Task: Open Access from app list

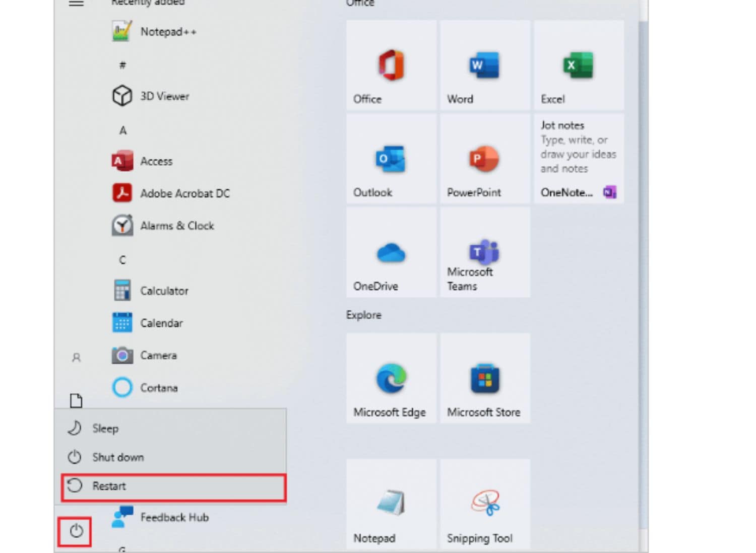Action: coord(142,161)
